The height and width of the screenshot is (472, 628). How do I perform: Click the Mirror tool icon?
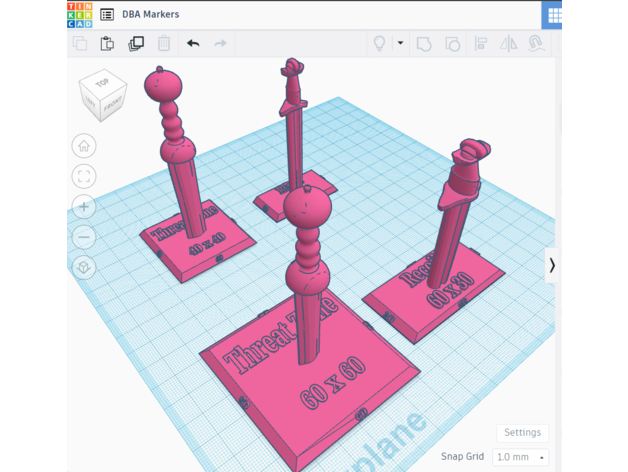[x=508, y=44]
